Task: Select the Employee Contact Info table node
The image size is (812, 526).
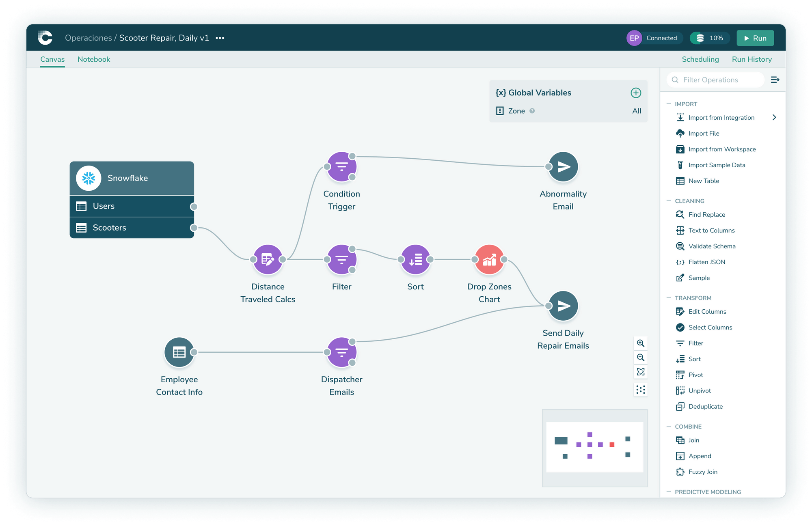Action: point(179,352)
